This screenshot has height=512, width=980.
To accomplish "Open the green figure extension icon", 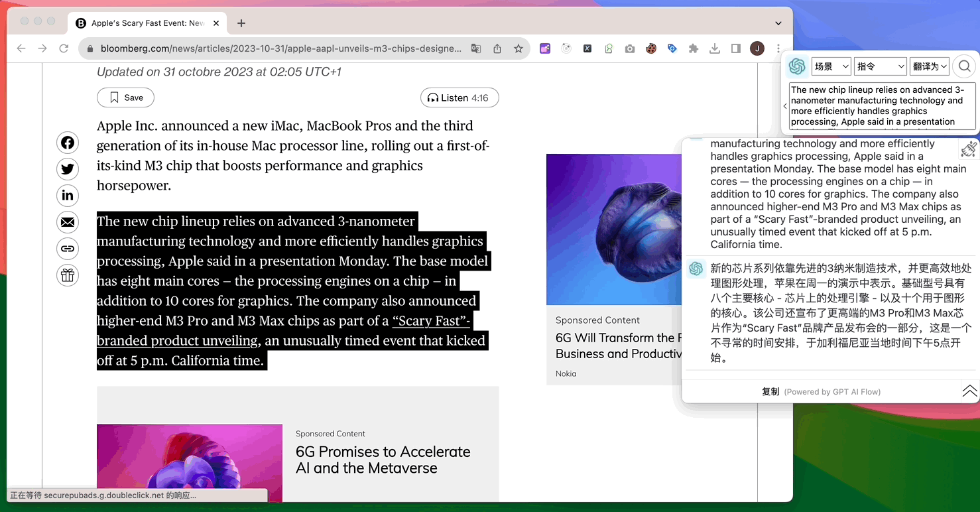I will [609, 48].
